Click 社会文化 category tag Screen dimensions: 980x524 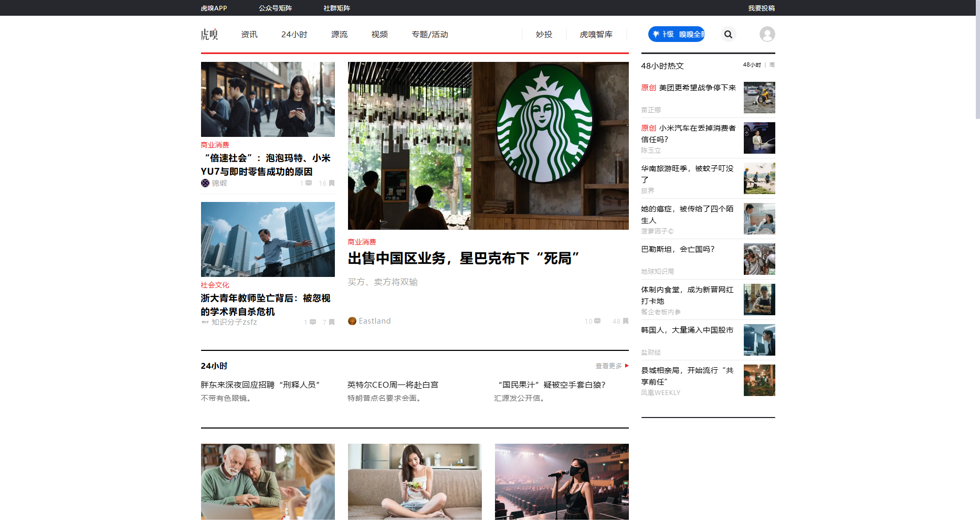215,285
